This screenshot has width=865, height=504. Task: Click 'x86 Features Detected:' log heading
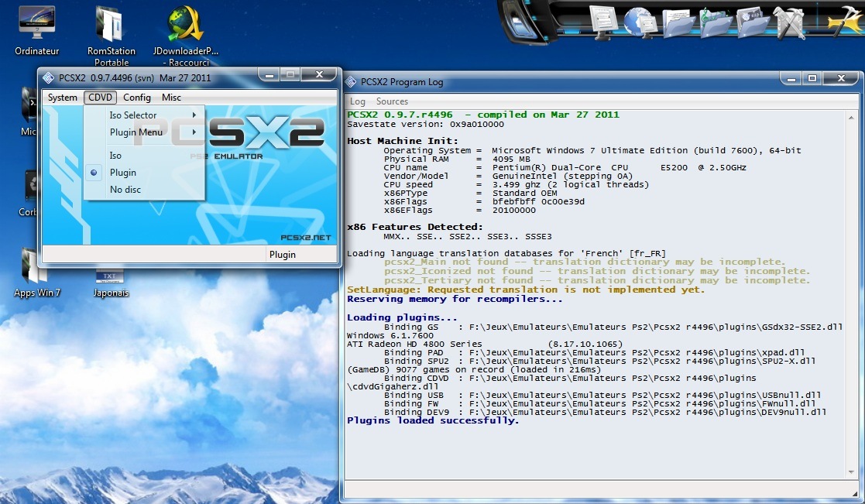(415, 227)
